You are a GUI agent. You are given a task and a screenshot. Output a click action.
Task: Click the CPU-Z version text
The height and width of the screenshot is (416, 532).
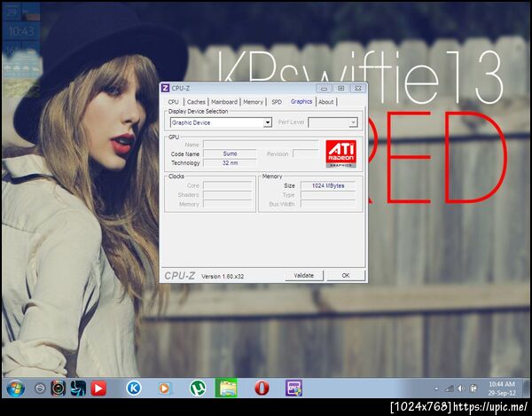pos(223,276)
